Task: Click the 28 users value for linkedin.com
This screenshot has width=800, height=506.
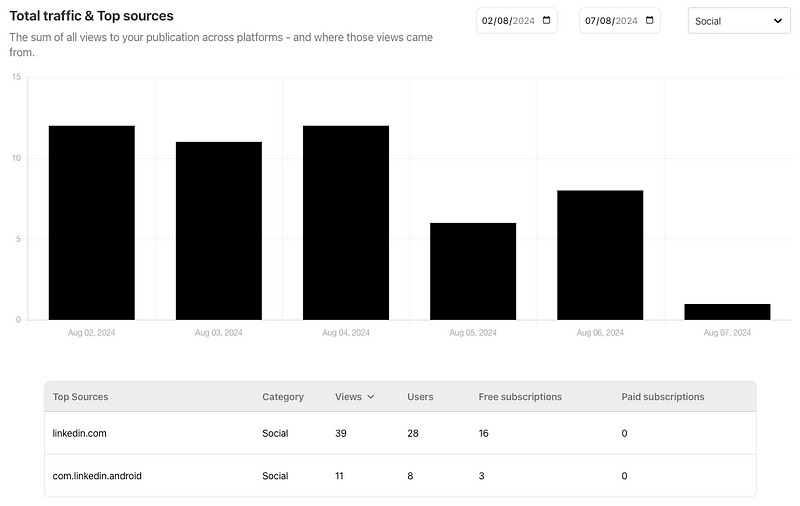Action: 413,433
